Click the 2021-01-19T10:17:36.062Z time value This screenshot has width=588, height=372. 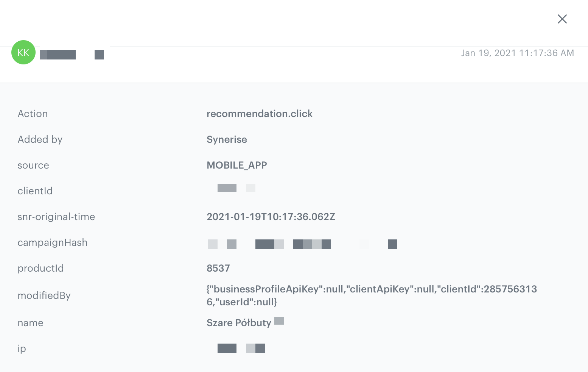pyautogui.click(x=271, y=217)
